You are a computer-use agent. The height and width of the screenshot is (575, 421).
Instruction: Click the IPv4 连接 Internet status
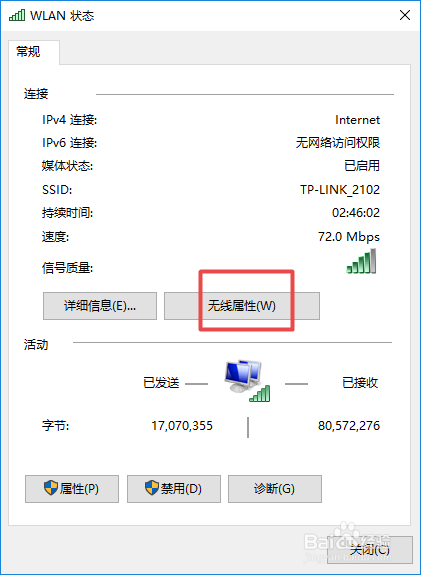click(x=358, y=120)
